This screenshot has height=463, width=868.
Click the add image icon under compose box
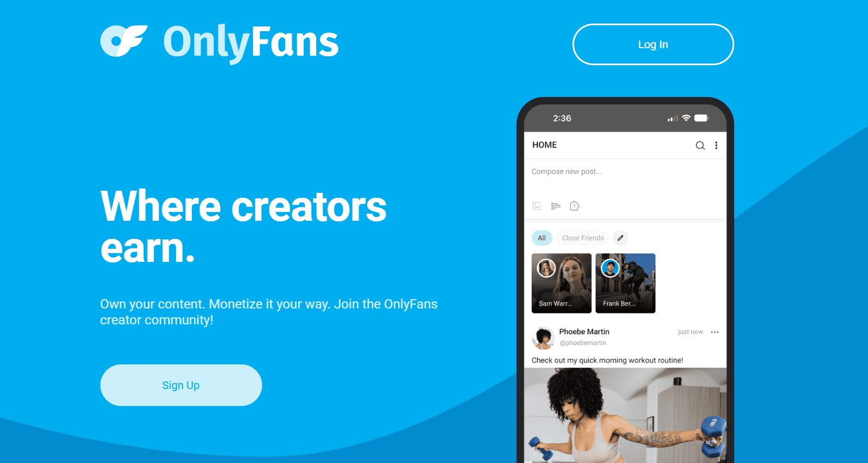click(537, 206)
